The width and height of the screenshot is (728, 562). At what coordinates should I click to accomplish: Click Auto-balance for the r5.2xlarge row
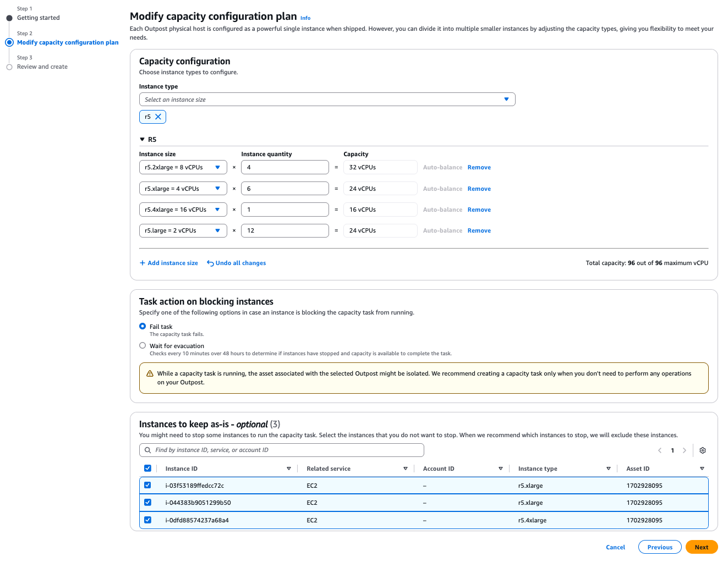point(442,167)
